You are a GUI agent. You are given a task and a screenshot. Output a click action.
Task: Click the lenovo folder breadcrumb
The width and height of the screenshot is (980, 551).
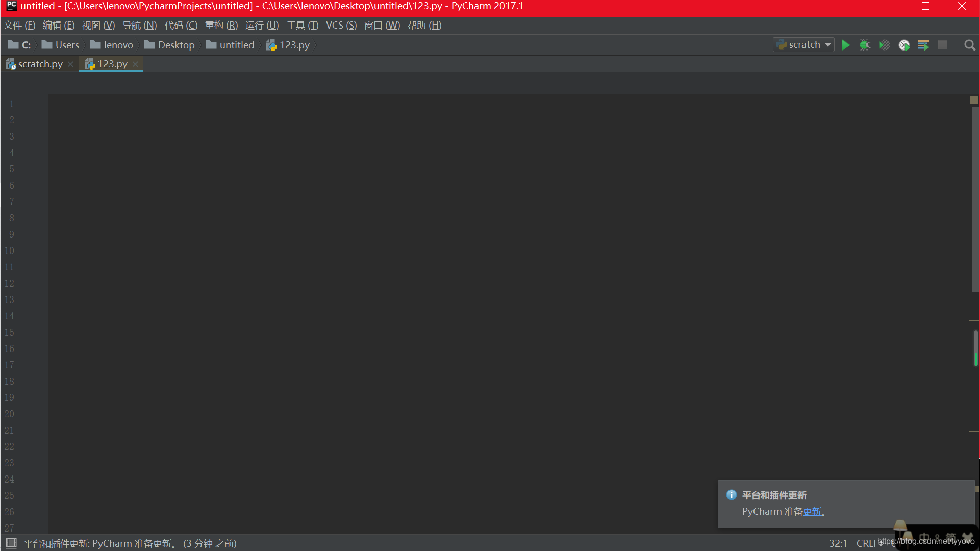112,45
